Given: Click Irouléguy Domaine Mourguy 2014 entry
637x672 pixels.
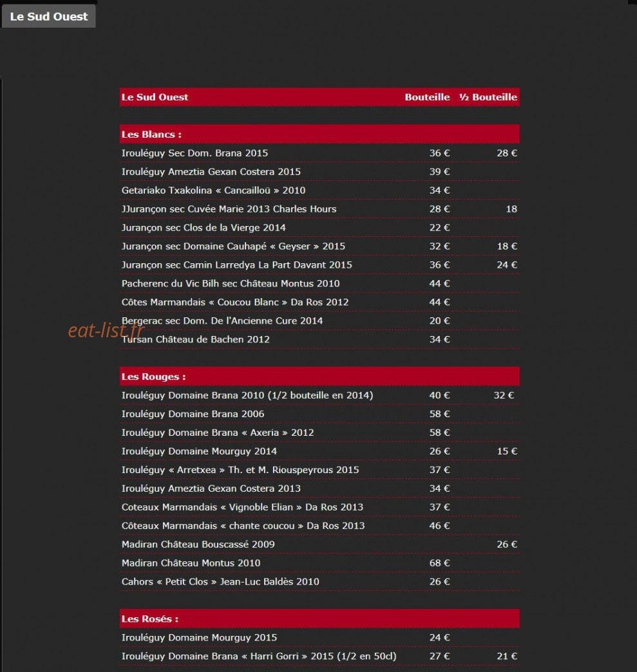Looking at the screenshot, I should pos(199,451).
